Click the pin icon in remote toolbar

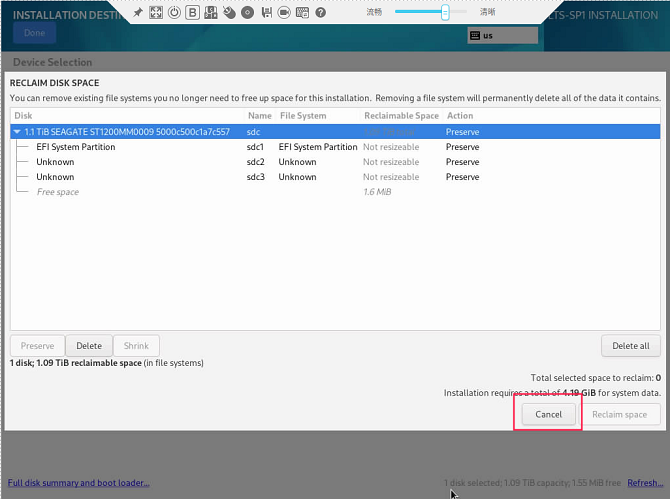138,13
